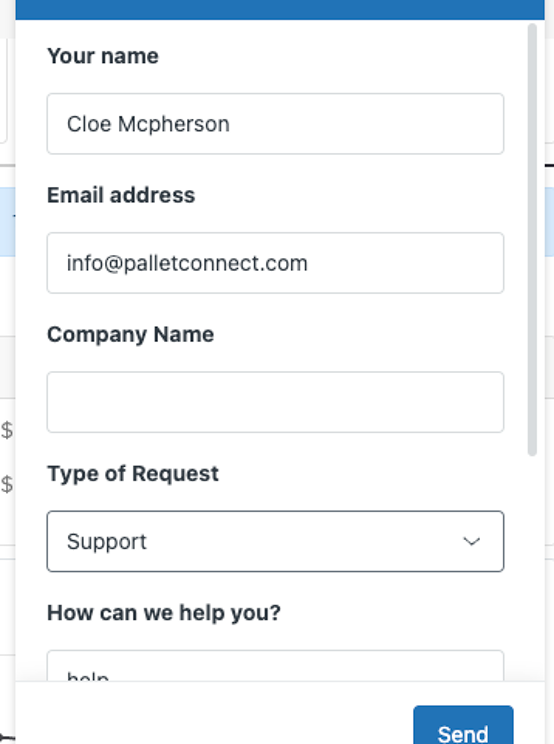Click the Send button
554x744 pixels.
click(463, 726)
